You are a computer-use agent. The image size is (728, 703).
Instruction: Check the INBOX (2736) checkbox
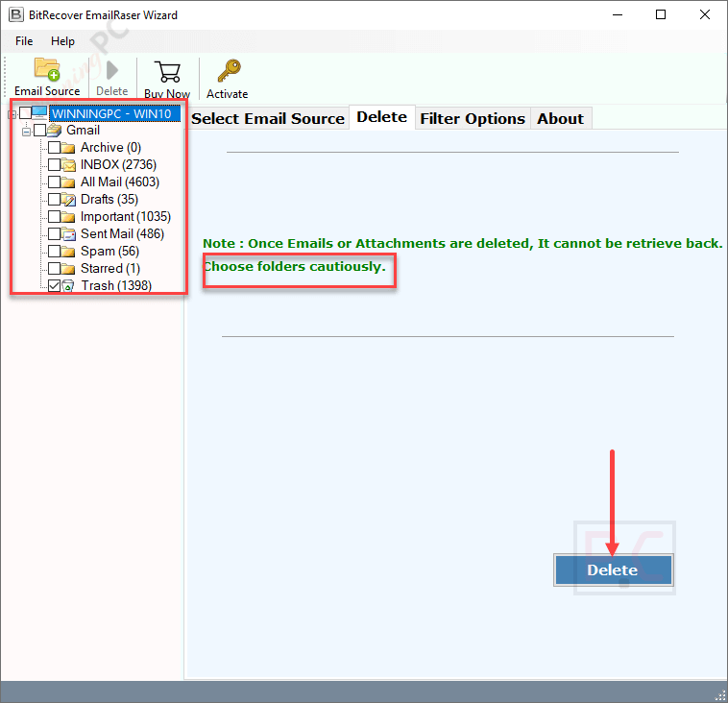pyautogui.click(x=55, y=164)
